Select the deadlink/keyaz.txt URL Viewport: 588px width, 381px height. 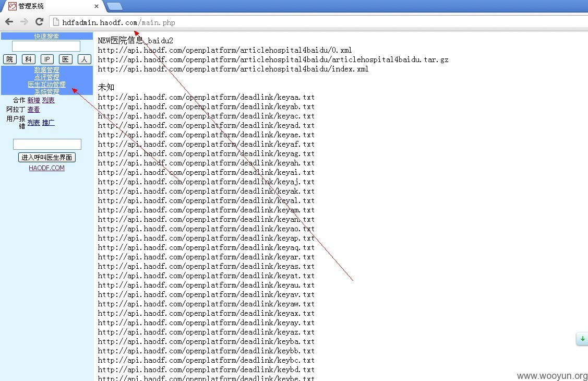click(206, 332)
